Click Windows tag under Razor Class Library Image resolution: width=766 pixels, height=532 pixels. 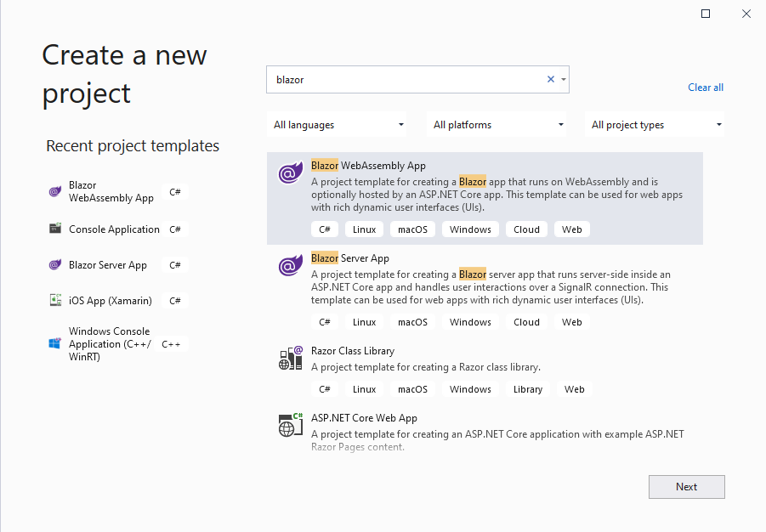point(470,389)
